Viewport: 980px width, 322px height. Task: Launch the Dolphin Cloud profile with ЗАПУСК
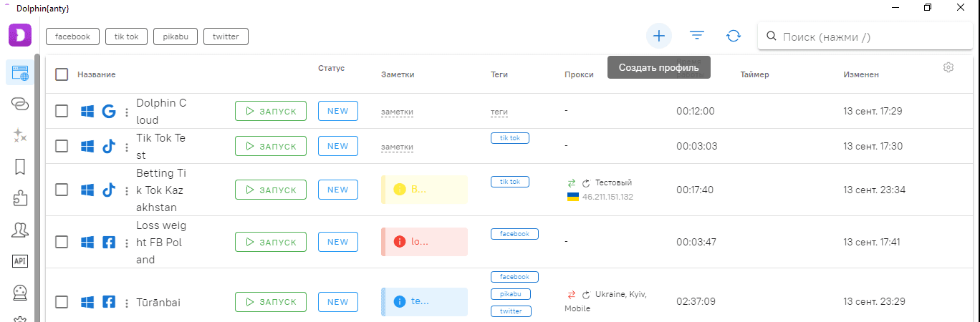coord(271,111)
